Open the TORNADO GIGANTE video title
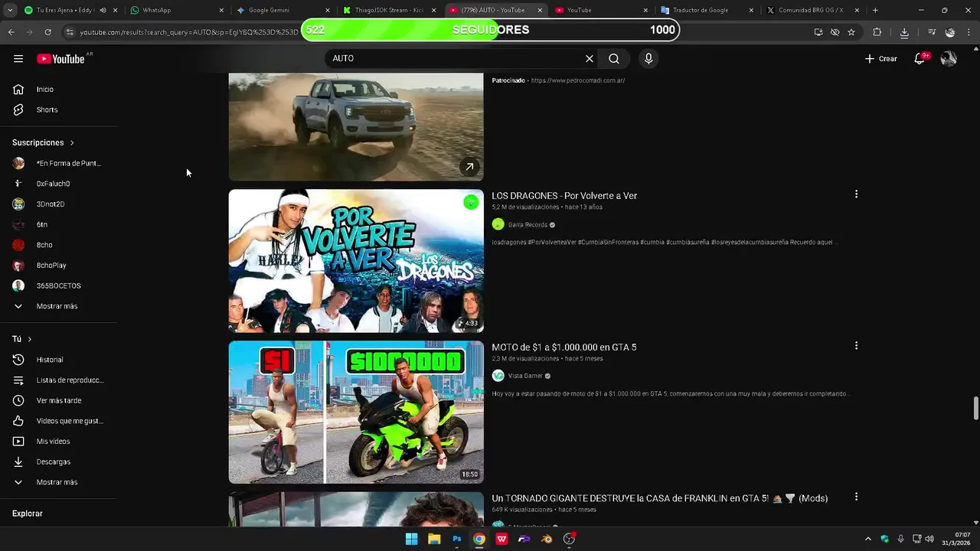Image resolution: width=980 pixels, height=551 pixels. [659, 498]
